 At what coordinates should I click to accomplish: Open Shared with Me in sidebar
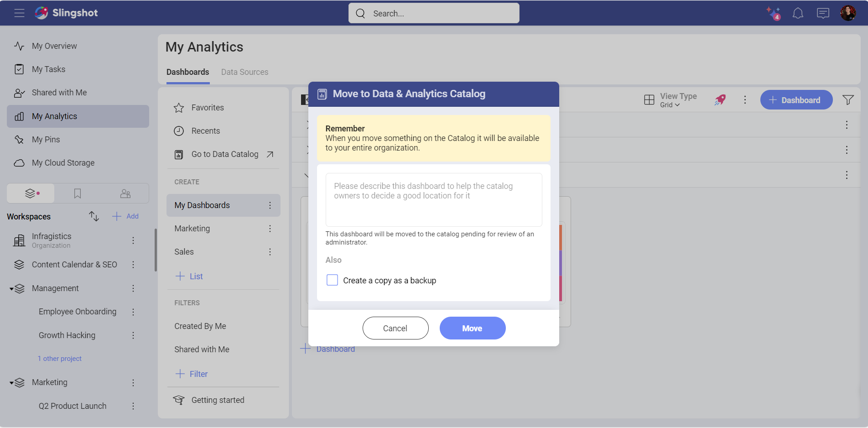click(x=59, y=93)
